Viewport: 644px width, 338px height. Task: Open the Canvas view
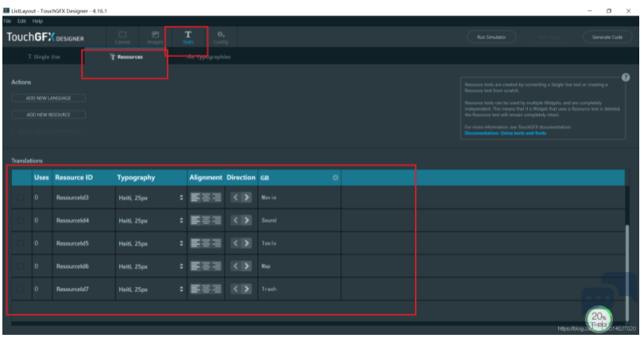tap(122, 37)
